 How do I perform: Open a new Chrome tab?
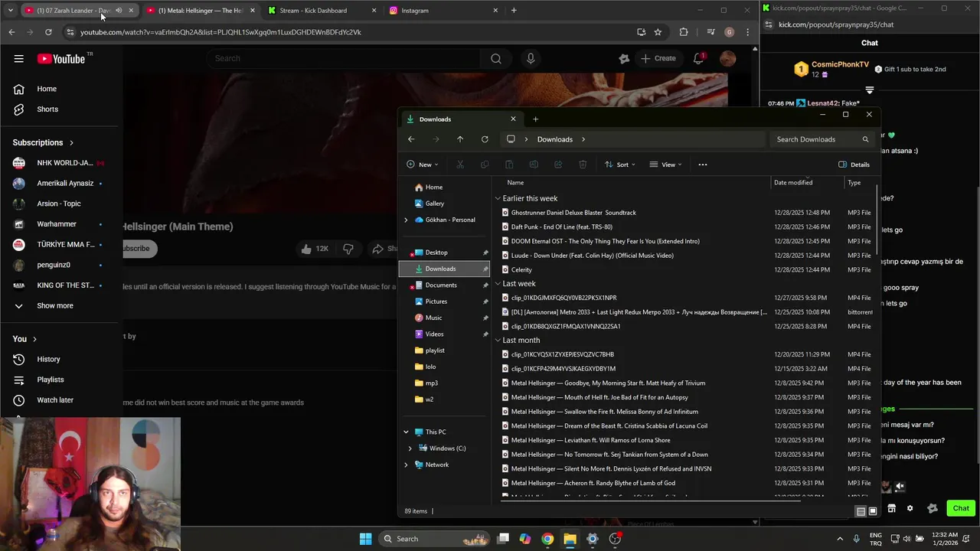coord(514,11)
